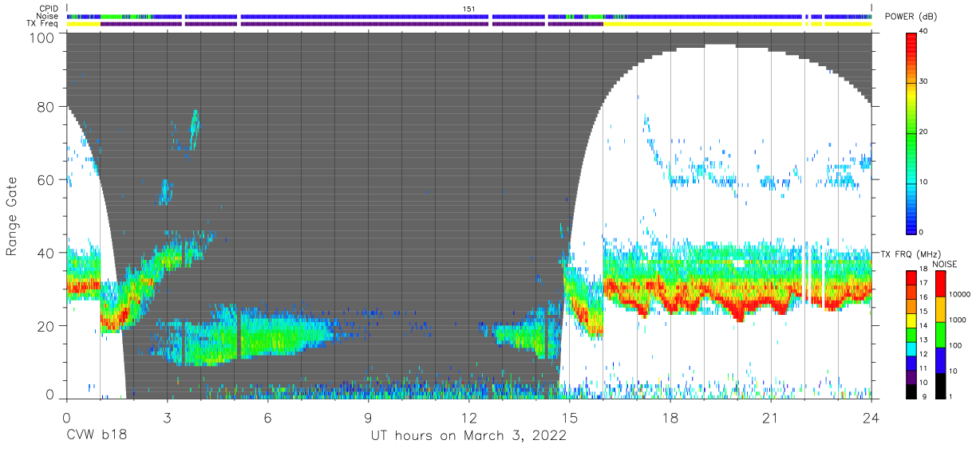The image size is (980, 452).
Task: Click the NOISE legend title
Action: coord(944,265)
